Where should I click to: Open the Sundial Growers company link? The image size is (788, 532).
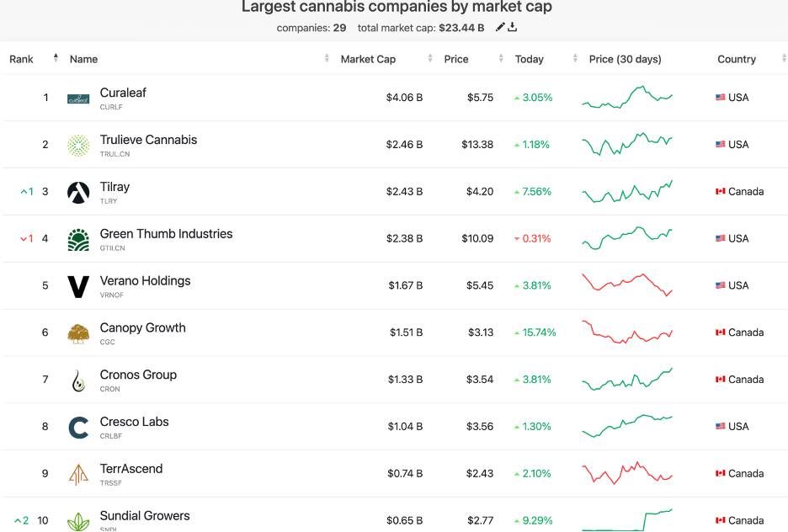(145, 515)
